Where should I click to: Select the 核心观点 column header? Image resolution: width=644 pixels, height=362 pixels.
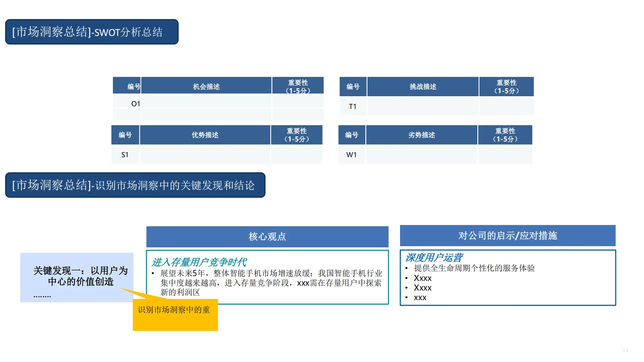pos(267,237)
